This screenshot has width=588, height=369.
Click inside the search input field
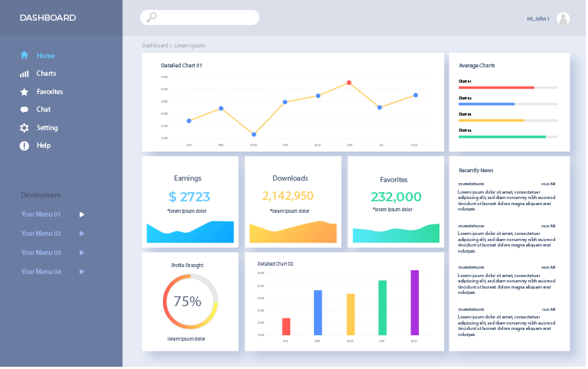point(207,18)
